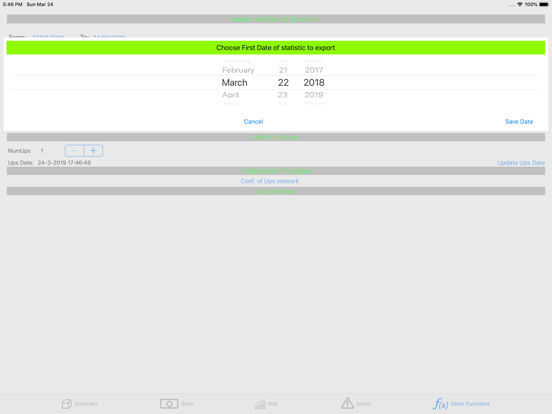Open the Stat. chart tab icon
The width and height of the screenshot is (552, 414).
[x=260, y=404]
